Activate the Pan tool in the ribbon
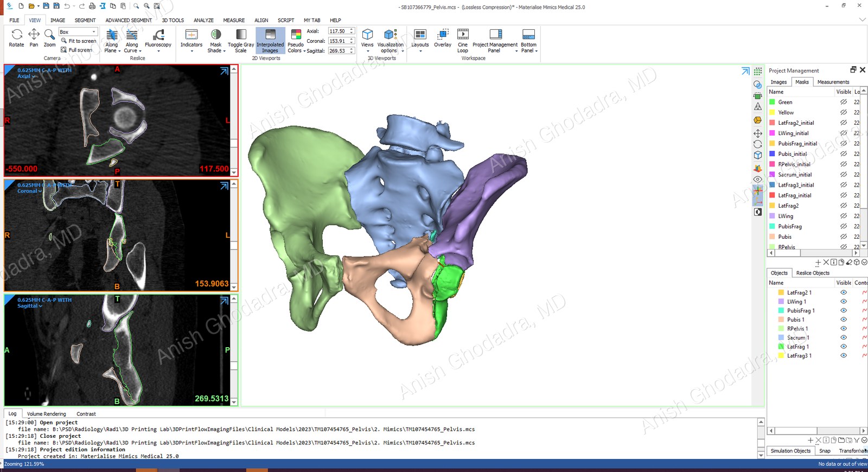 click(34, 38)
